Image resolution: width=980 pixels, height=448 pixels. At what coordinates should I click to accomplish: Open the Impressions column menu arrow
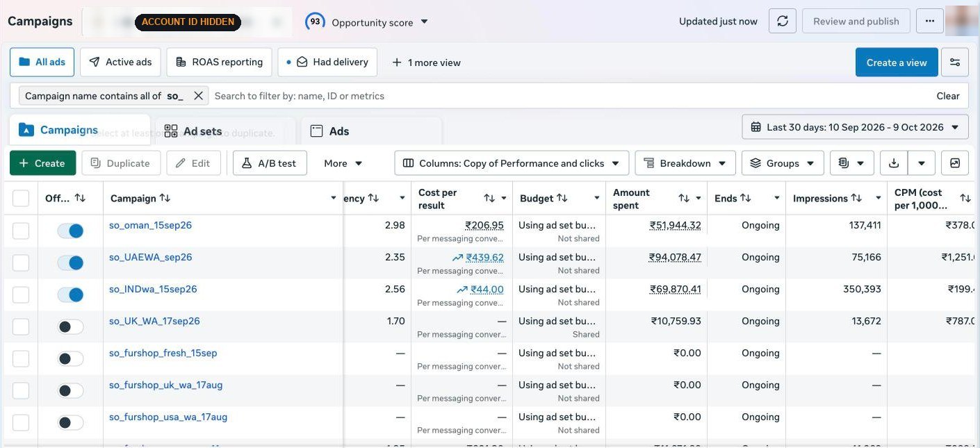point(879,199)
